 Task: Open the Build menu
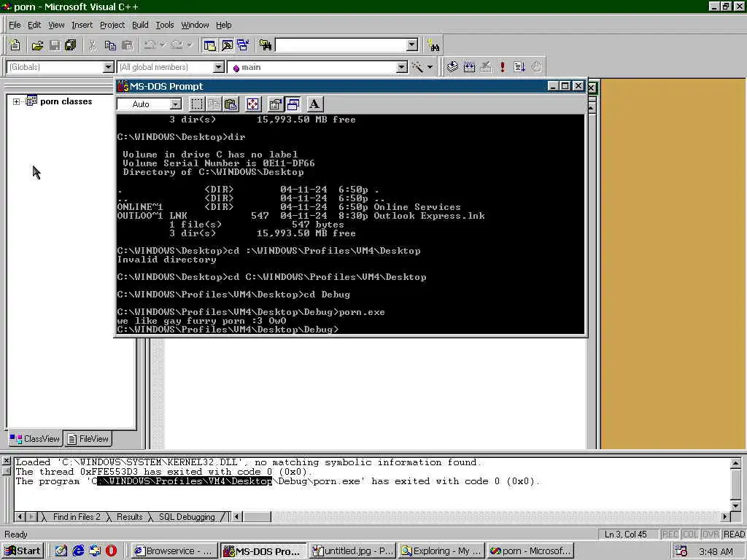[140, 25]
